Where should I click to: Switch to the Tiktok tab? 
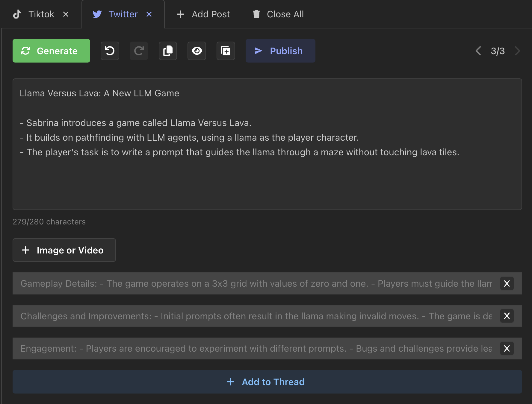41,14
